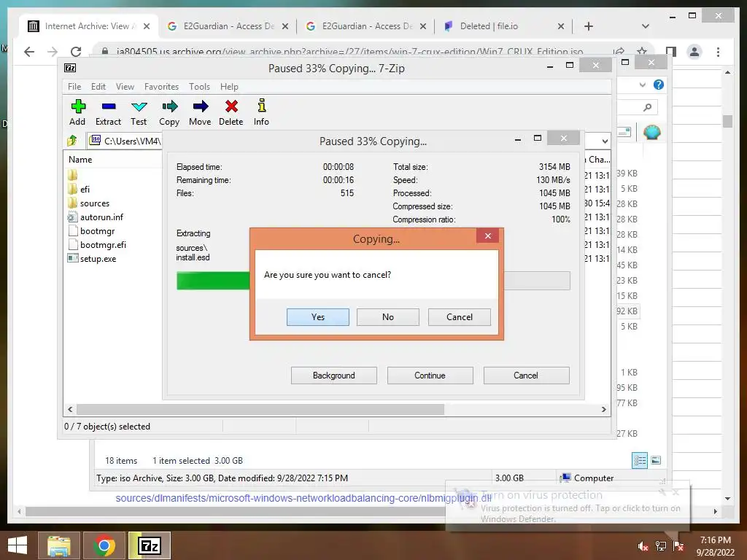Click the bootmgr.efi file icon
The width and height of the screenshot is (747, 560).
[x=72, y=245]
